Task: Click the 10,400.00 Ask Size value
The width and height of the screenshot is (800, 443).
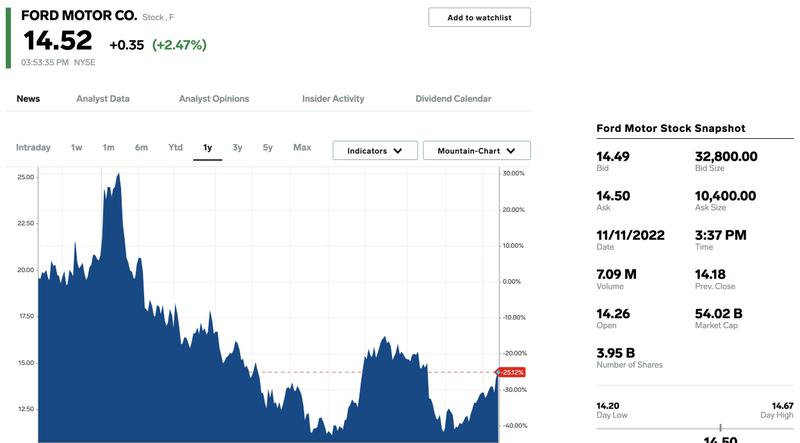Action: [x=725, y=196]
